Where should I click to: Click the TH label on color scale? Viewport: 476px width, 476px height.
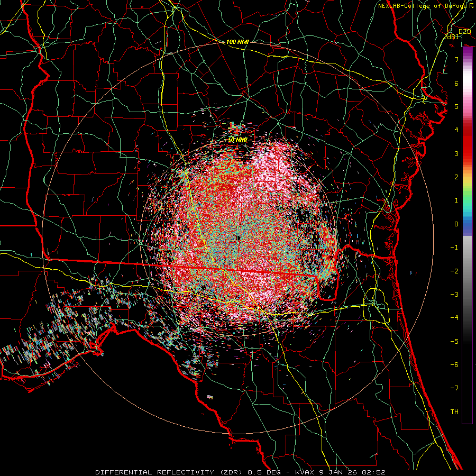(x=454, y=412)
